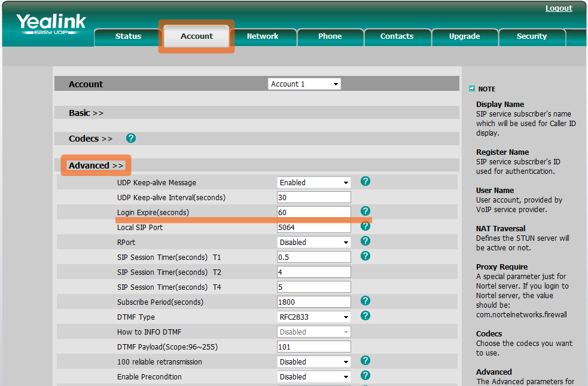The width and height of the screenshot is (588, 386).
Task: Switch to the Network tab
Action: click(263, 36)
